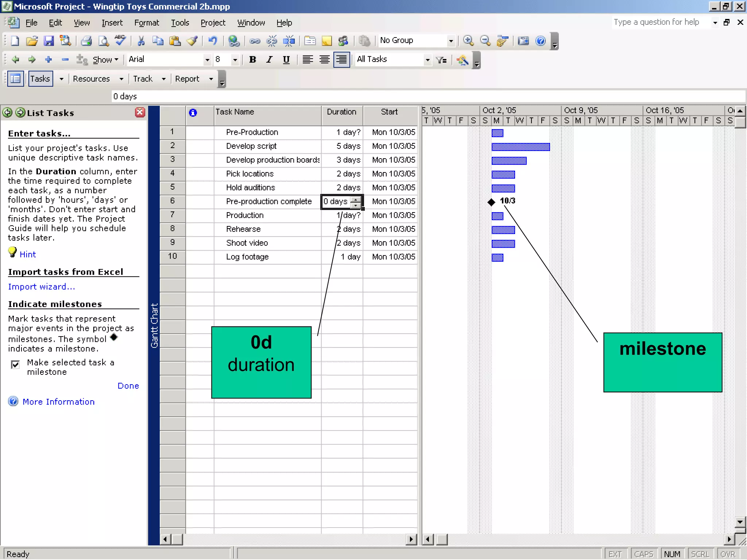This screenshot has width=747, height=560.
Task: Click the duration spinner on row 6
Action: [x=356, y=202]
